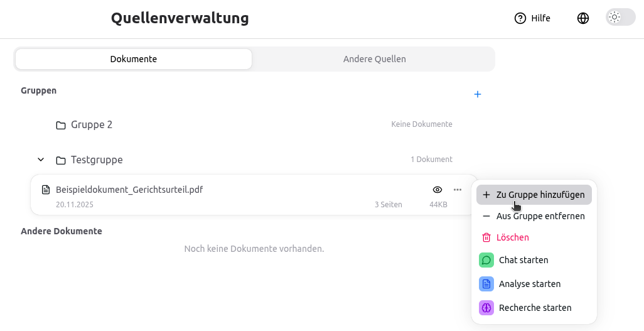Click the purple brain research icon
This screenshot has width=644, height=331.
[x=486, y=308]
